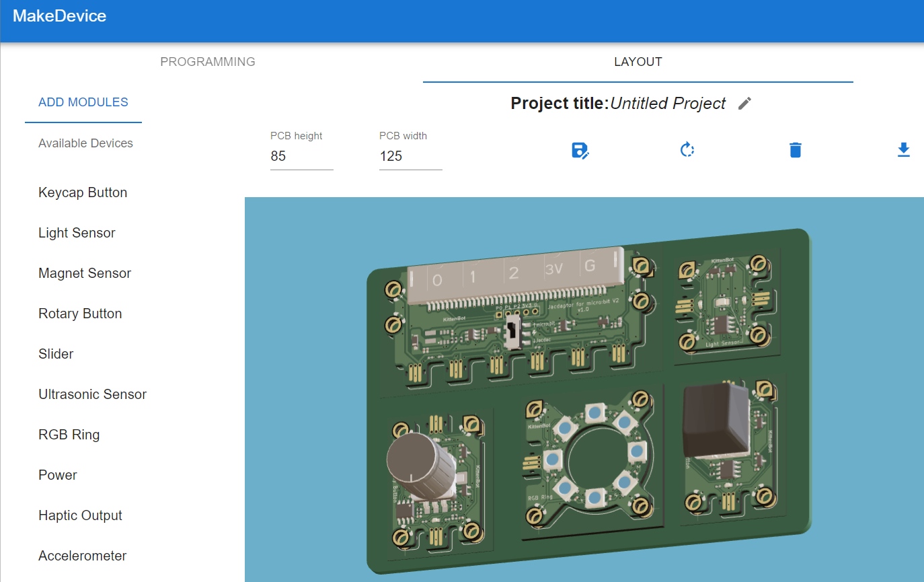Open the Add Modules tab
This screenshot has width=924, height=582.
tap(83, 102)
